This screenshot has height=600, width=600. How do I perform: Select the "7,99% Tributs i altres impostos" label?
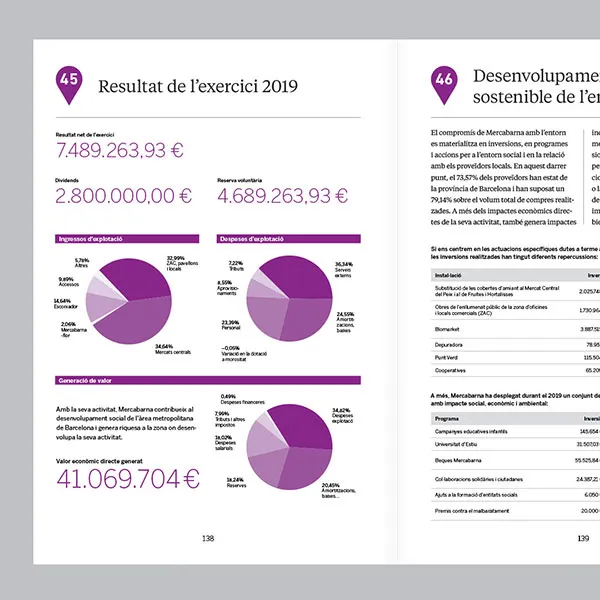pyautogui.click(x=230, y=419)
